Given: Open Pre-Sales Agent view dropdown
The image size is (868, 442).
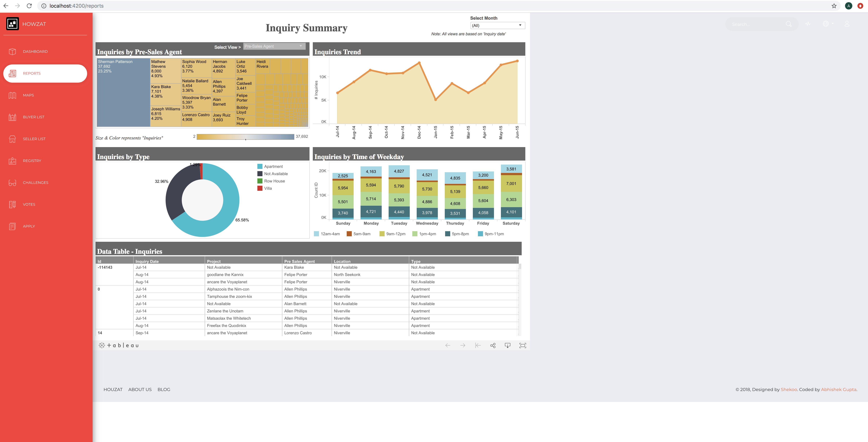Looking at the screenshot, I should point(274,46).
